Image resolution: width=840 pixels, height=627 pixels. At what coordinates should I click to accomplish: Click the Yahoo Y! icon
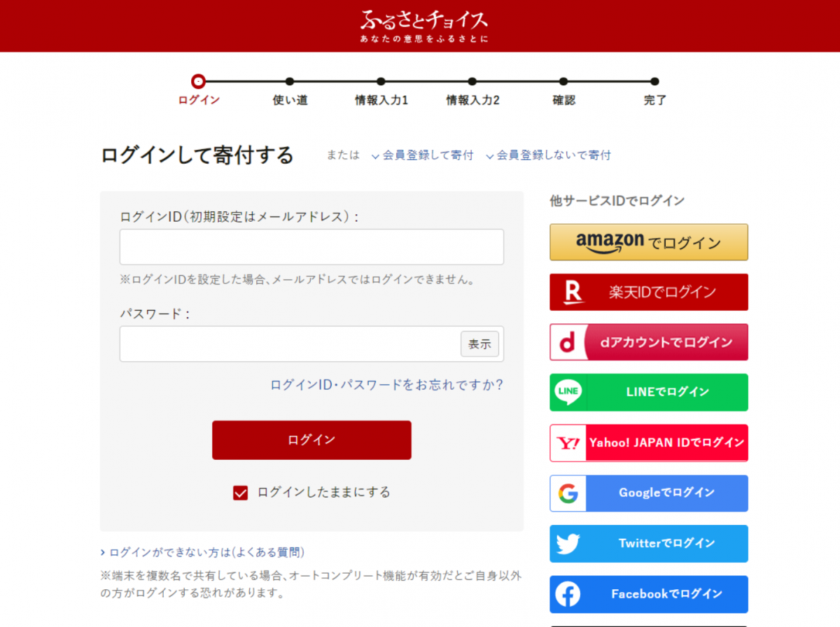point(568,443)
